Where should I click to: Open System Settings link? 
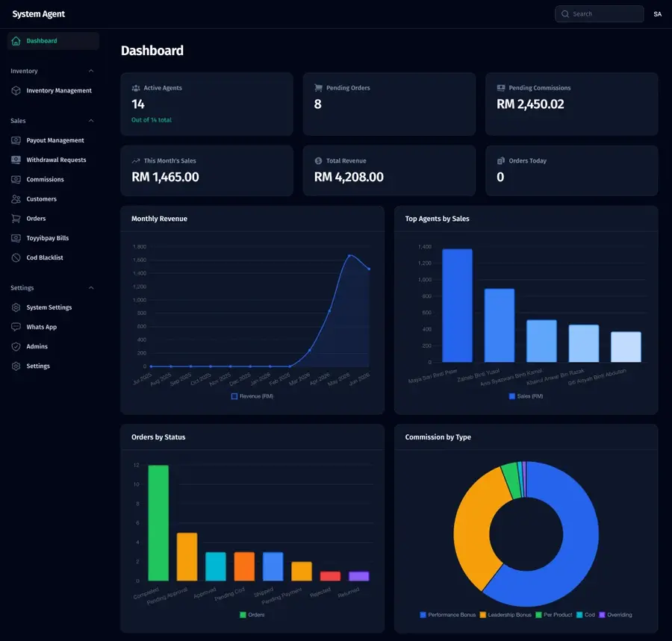[53, 307]
